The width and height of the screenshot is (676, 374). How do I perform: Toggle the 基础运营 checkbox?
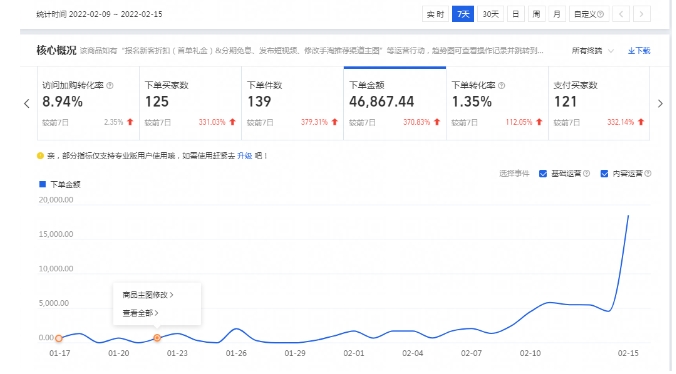(543, 174)
